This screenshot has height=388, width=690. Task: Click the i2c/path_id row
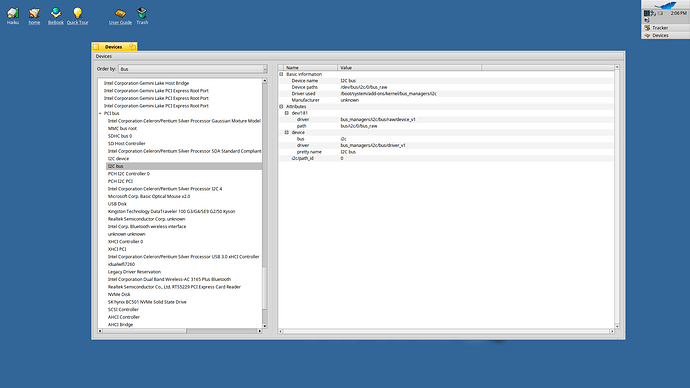click(446, 158)
